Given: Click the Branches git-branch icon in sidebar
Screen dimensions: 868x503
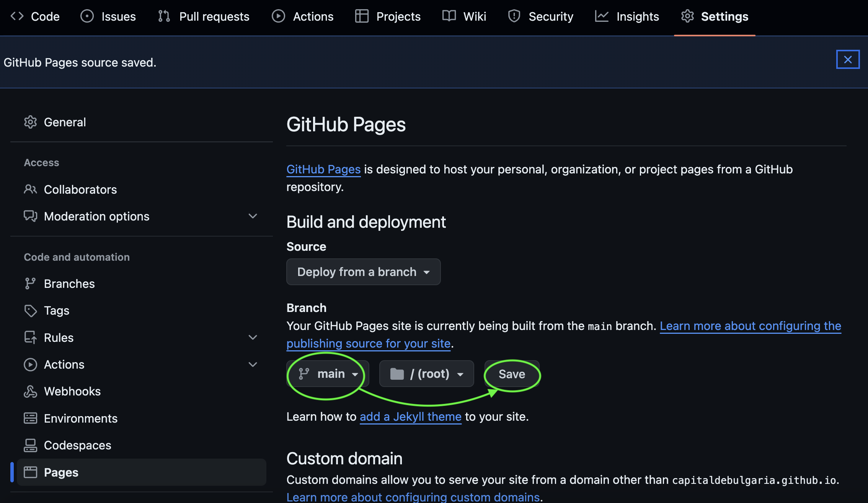Looking at the screenshot, I should [x=30, y=283].
